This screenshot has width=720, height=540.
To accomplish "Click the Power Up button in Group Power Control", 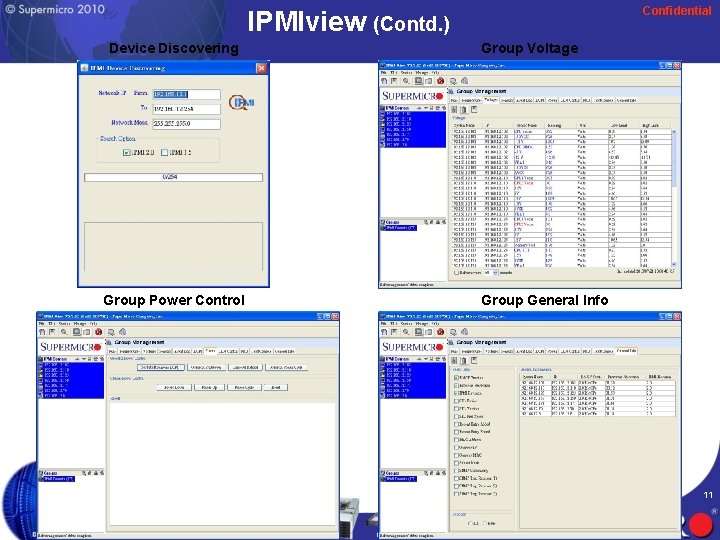I will tap(209, 388).
